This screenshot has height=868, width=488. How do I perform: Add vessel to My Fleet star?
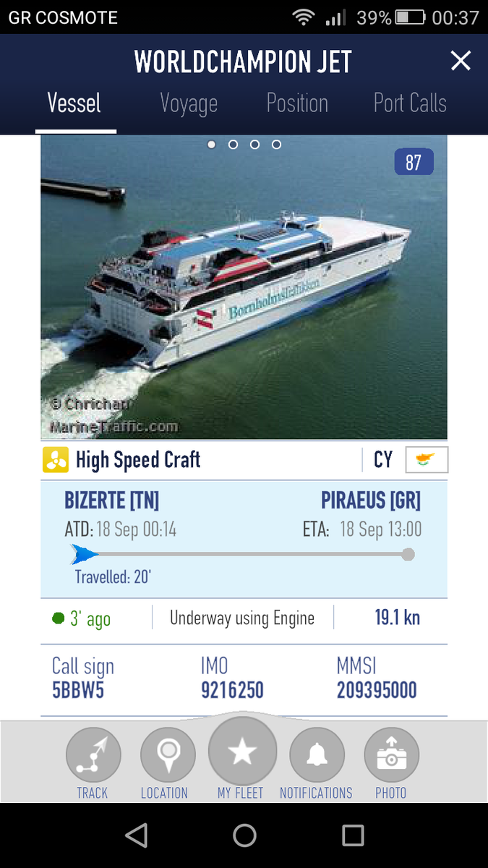(x=242, y=752)
